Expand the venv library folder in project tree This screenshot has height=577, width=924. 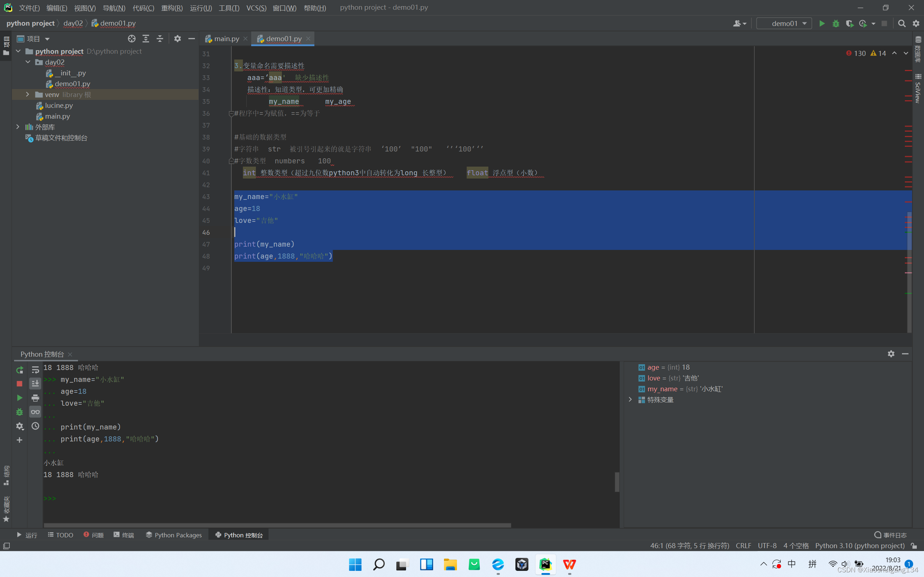[27, 94]
